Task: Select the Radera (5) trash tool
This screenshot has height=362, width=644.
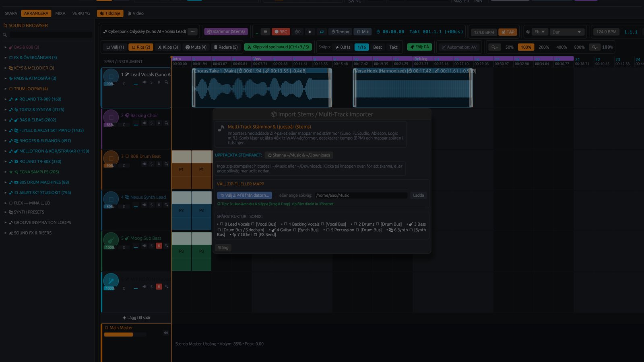Action: pos(226,47)
